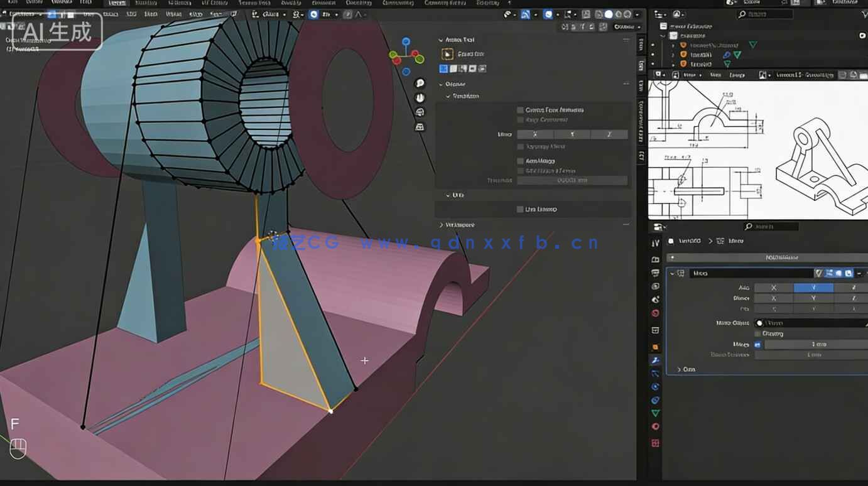868x486 pixels.
Task: Click the Render Properties tab icon
Action: coord(655,259)
